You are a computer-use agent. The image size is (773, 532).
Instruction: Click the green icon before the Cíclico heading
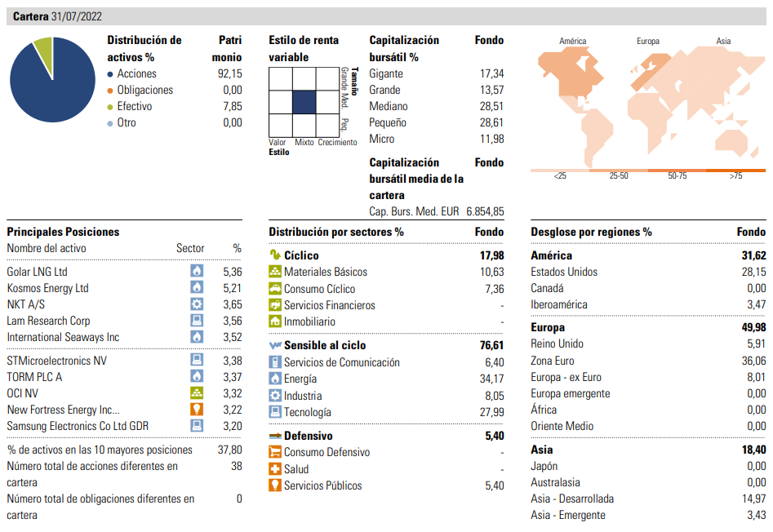[274, 255]
